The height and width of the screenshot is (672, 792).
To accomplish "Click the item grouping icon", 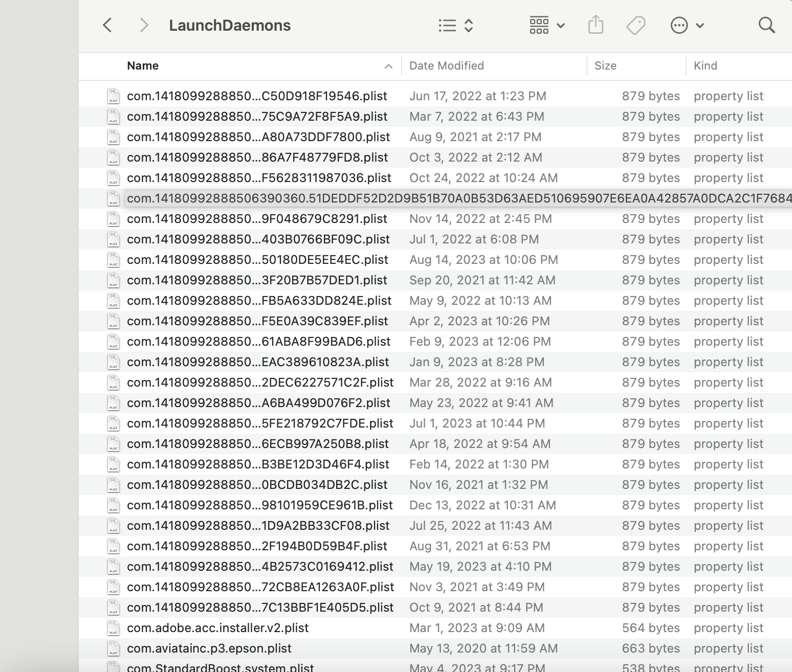I will pyautogui.click(x=539, y=25).
